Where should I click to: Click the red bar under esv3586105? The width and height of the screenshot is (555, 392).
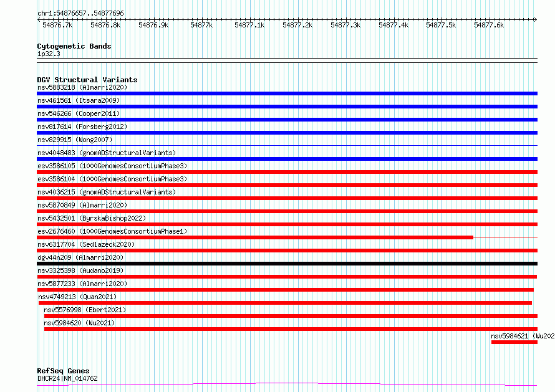pyautogui.click(x=287, y=172)
